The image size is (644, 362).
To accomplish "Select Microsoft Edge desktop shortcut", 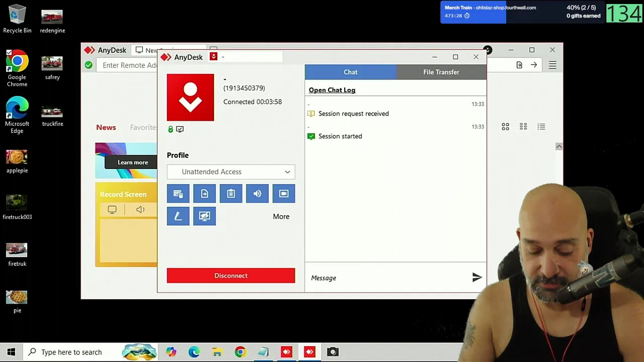I will click(x=17, y=115).
